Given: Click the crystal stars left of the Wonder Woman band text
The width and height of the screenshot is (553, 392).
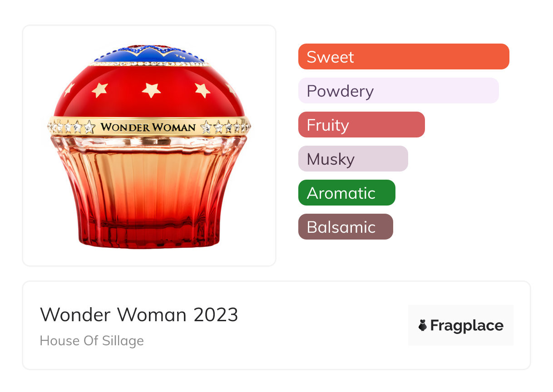Looking at the screenshot, I should (73, 127).
